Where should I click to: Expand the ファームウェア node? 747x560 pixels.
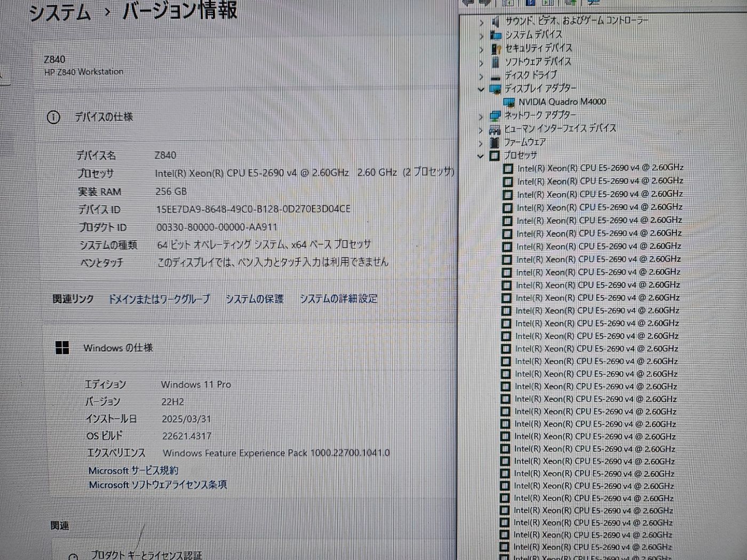click(x=481, y=143)
